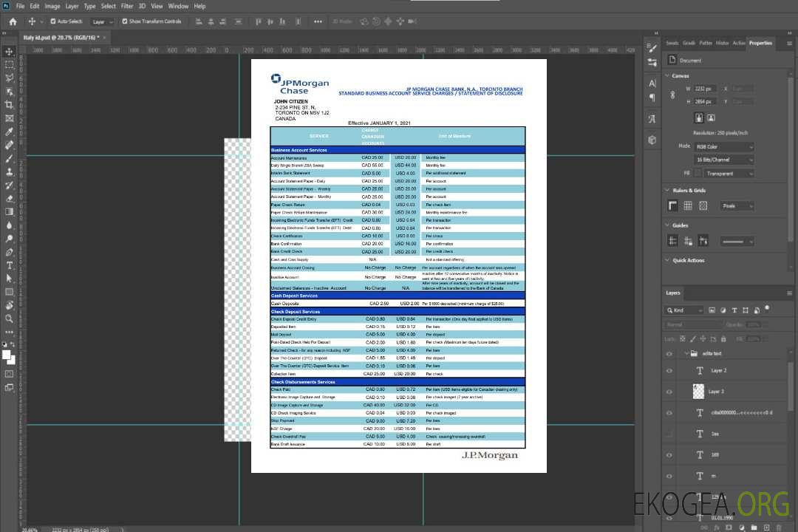The height and width of the screenshot is (532, 798).
Task: Select the Eraser tool
Action: [9, 199]
